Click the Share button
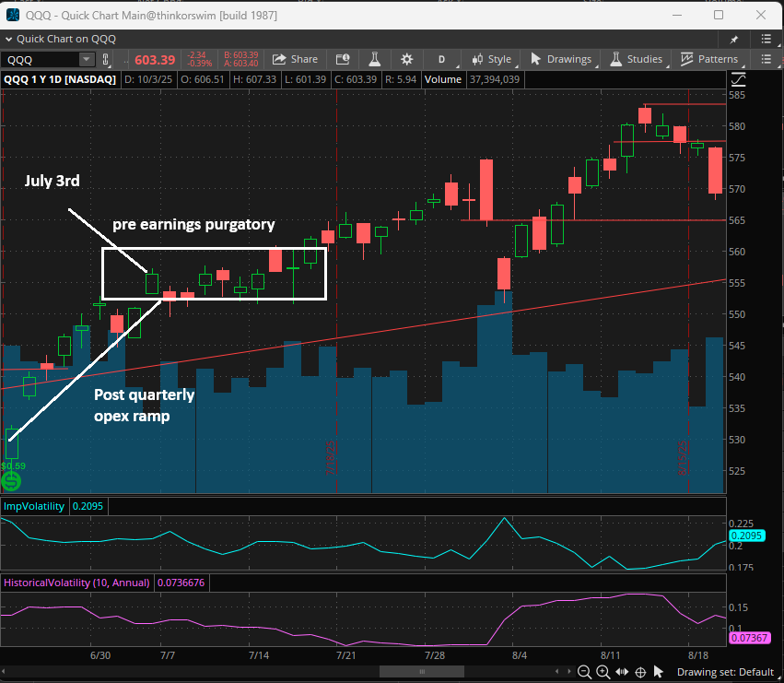Screen dimensions: 784x683 pos(295,60)
